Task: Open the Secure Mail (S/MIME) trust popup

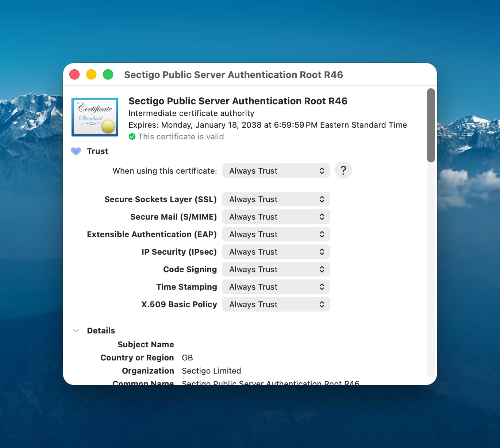Action: (x=276, y=217)
